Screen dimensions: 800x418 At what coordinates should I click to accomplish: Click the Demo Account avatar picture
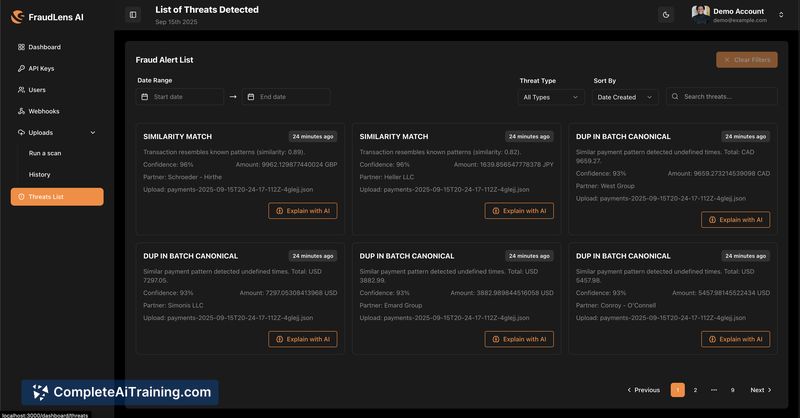coord(701,14)
